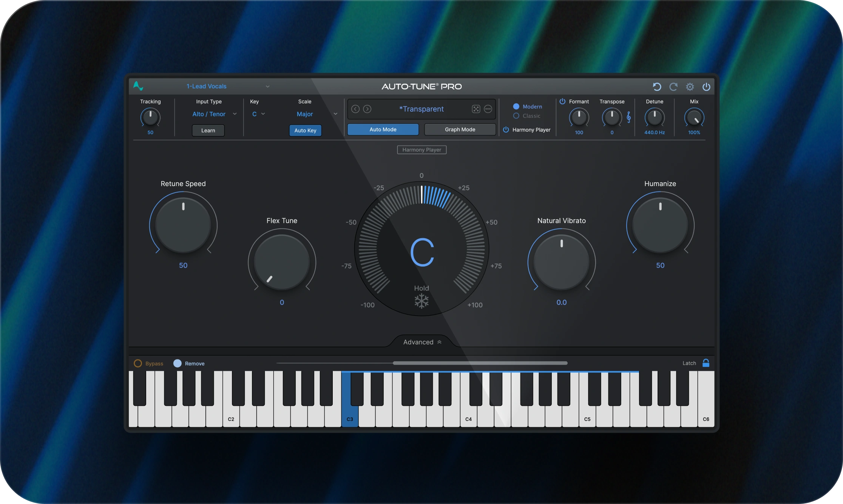Image resolution: width=843 pixels, height=504 pixels.
Task: Click the redo arrow icon
Action: [673, 87]
